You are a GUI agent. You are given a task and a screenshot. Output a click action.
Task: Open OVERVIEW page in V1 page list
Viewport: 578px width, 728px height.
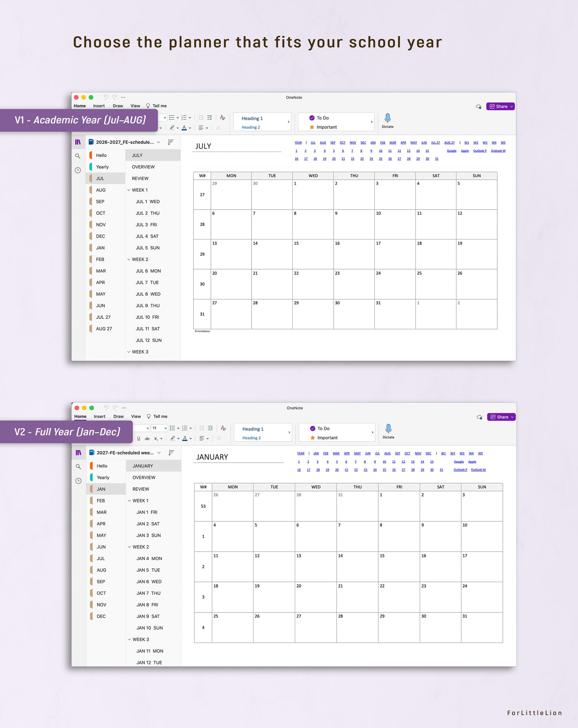(x=143, y=167)
